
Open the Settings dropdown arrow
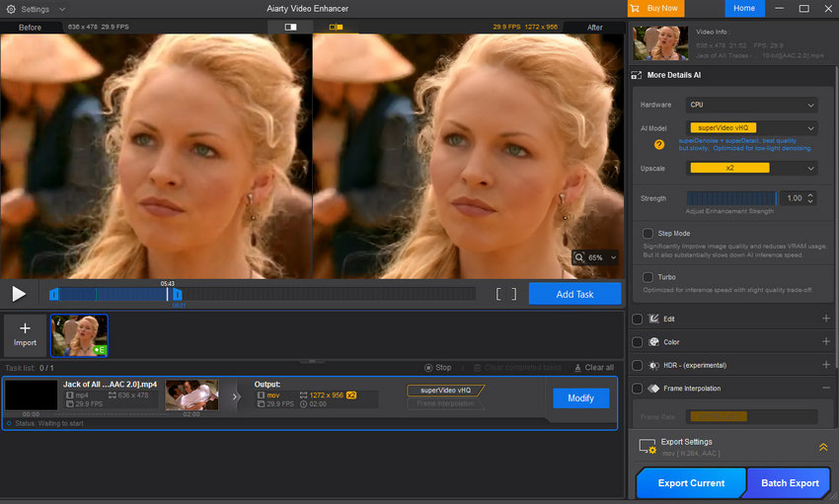coord(62,10)
